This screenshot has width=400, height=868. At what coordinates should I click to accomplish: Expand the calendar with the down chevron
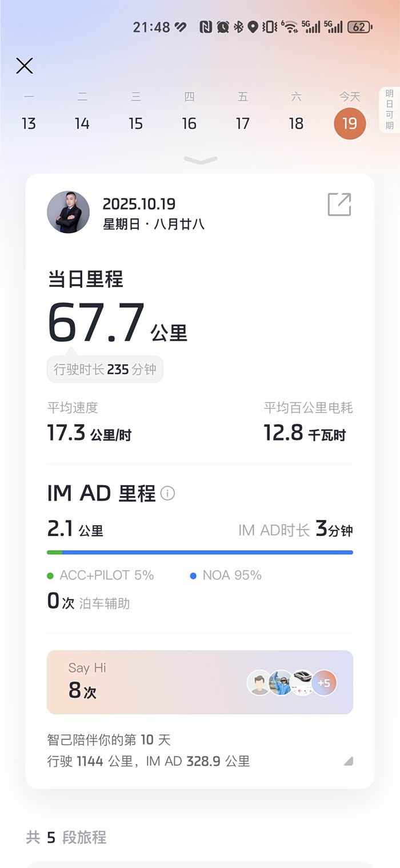tap(201, 161)
